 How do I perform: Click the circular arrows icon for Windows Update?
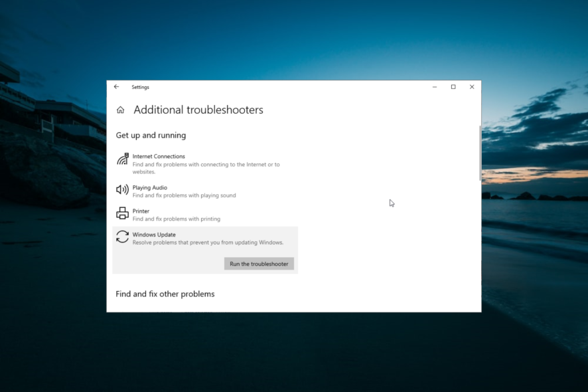tap(122, 237)
